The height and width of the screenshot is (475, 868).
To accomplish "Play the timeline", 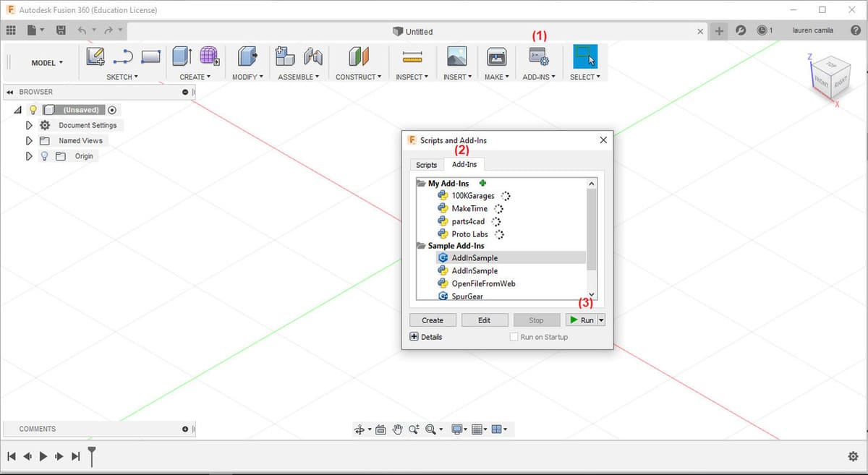I will pos(43,456).
